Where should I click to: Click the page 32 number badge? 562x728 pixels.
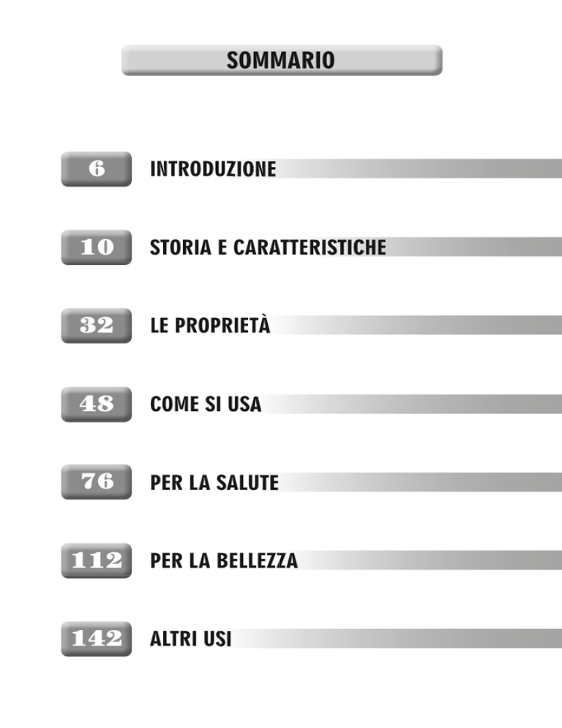(x=97, y=325)
